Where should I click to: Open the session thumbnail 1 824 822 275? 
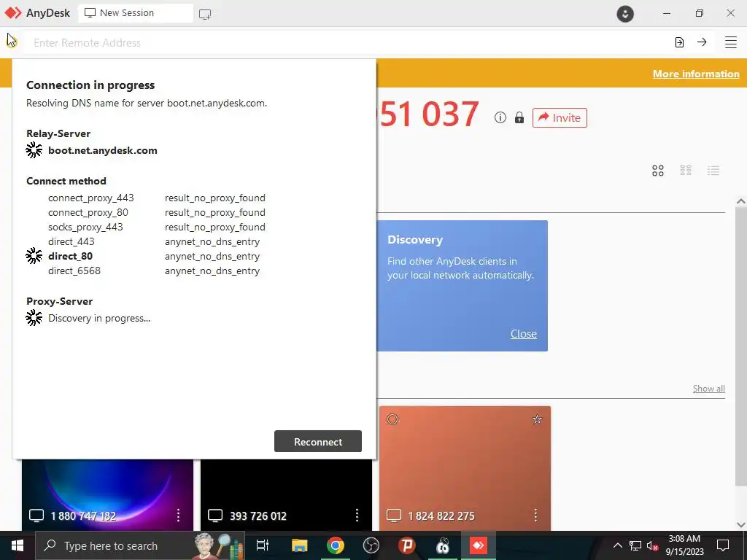coord(465,468)
